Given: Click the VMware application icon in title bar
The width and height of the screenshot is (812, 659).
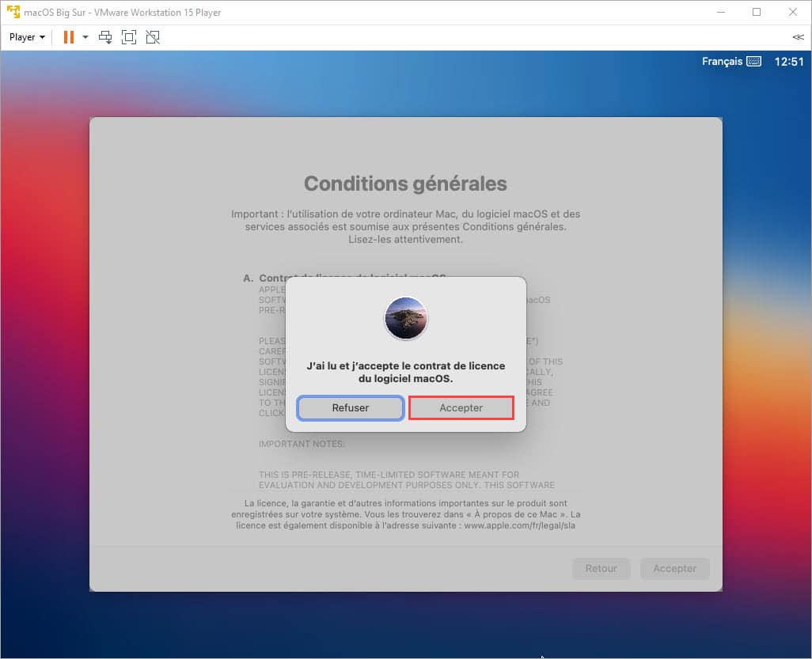Looking at the screenshot, I should coord(13,11).
